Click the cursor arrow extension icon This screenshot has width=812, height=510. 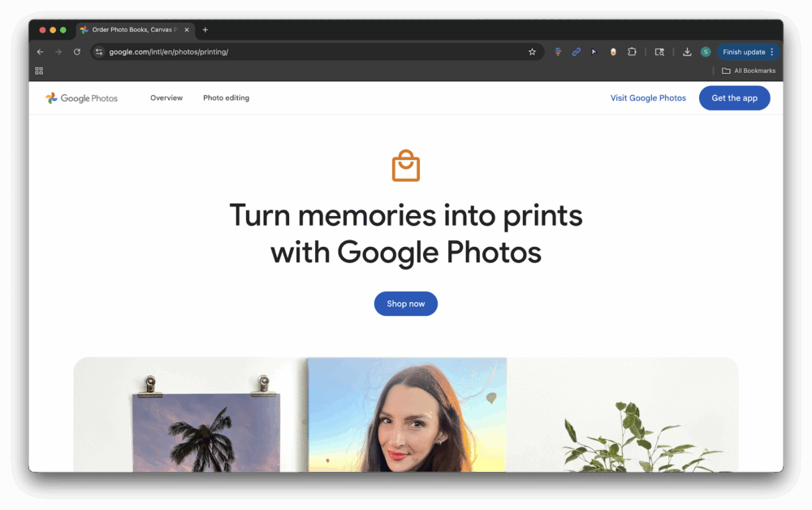point(594,52)
